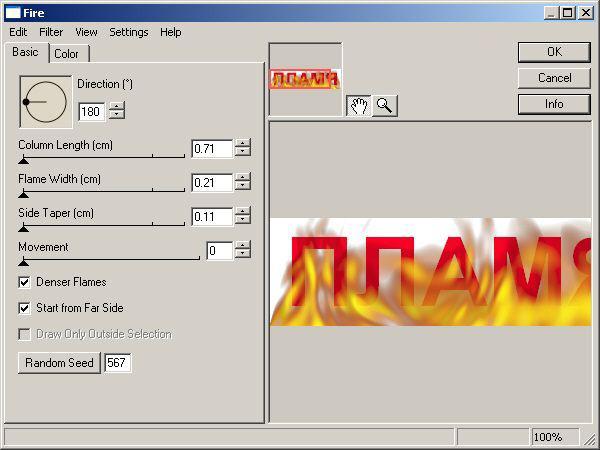The image size is (600, 450).
Task: Click the random seed number field
Action: coord(118,363)
